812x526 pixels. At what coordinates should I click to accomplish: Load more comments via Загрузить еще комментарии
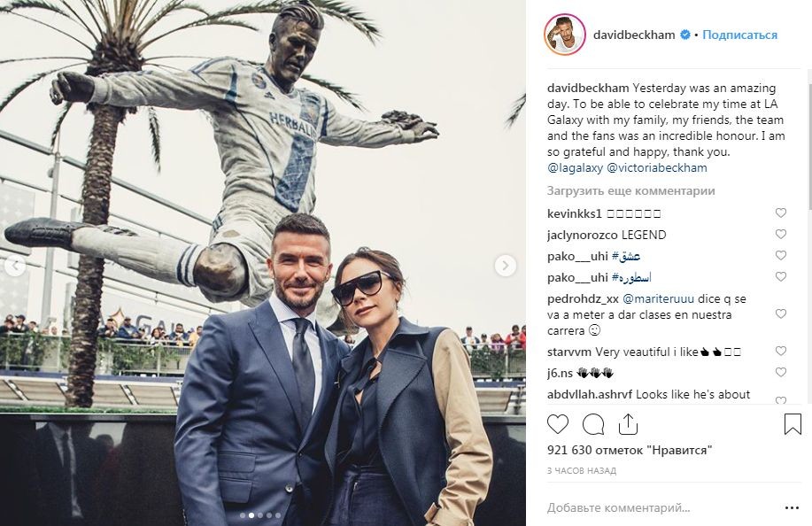[630, 190]
